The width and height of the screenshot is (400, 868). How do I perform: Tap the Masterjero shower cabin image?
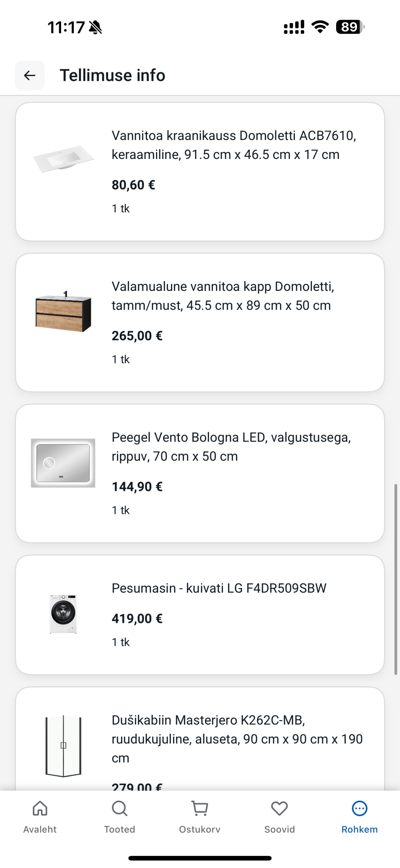point(63,745)
